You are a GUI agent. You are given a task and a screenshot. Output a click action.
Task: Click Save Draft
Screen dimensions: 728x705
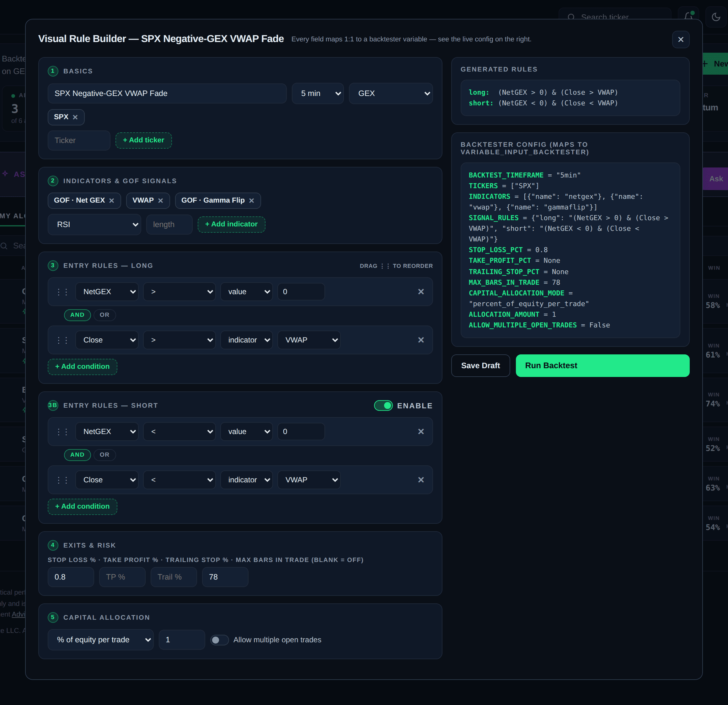click(x=481, y=366)
